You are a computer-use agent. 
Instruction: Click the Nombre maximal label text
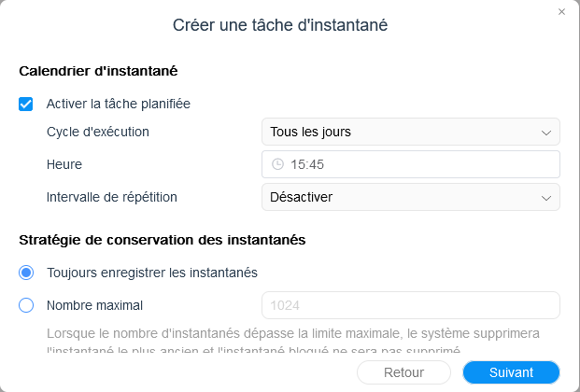tap(94, 304)
